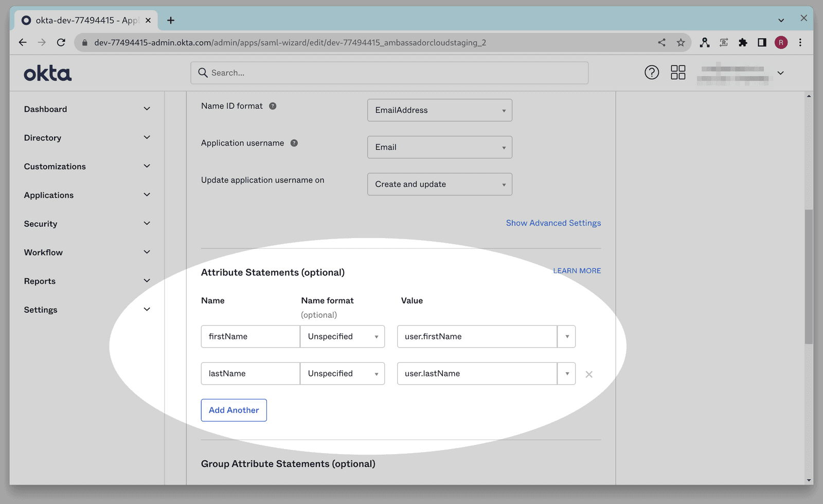Screen dimensions: 823x504
Task: Click the lock icon in address bar
Action: [x=85, y=43]
